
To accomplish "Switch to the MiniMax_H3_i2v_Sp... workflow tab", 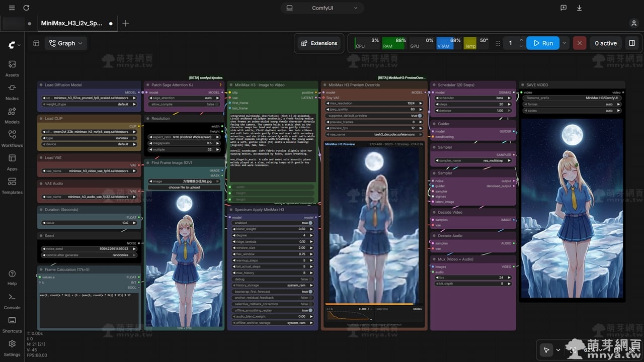I will (76, 23).
